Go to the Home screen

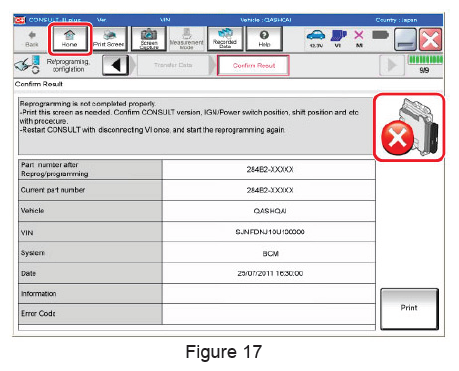[70, 39]
